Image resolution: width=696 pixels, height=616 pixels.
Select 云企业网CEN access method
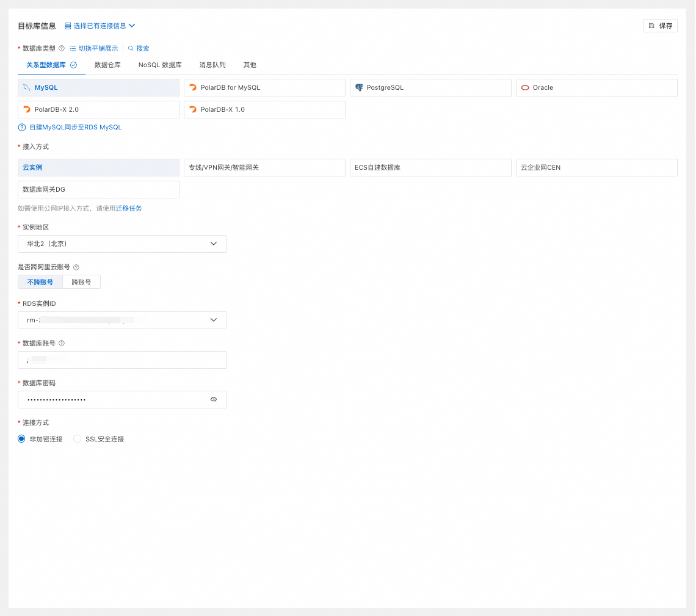(x=596, y=167)
